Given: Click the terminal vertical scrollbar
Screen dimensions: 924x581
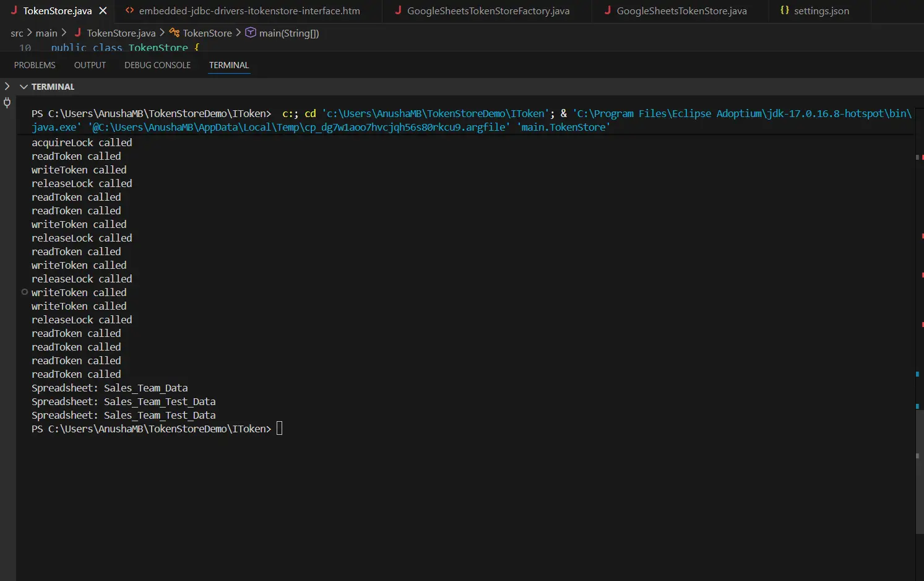Looking at the screenshot, I should pos(919,471).
